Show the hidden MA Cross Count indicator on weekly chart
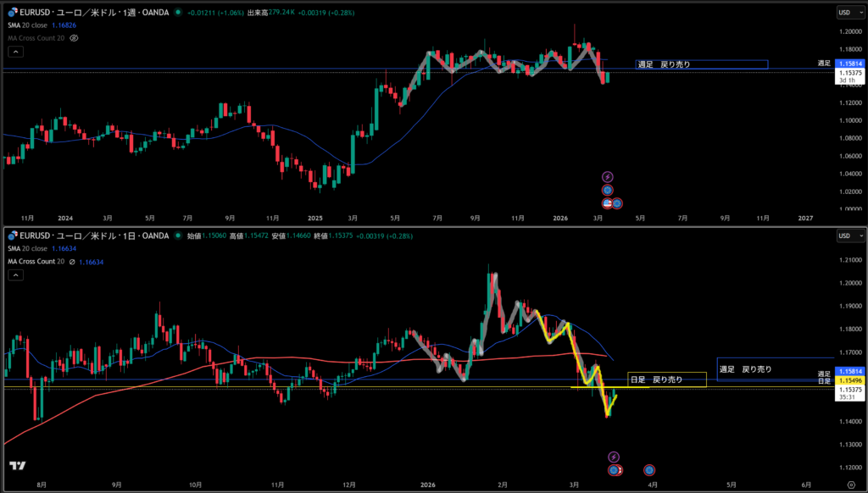This screenshot has width=868, height=493. click(74, 38)
